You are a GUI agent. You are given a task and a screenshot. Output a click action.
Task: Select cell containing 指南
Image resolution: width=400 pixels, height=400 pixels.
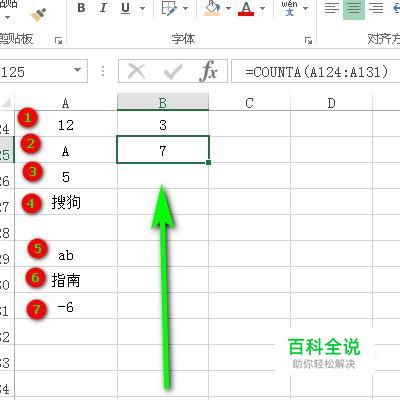(66, 280)
